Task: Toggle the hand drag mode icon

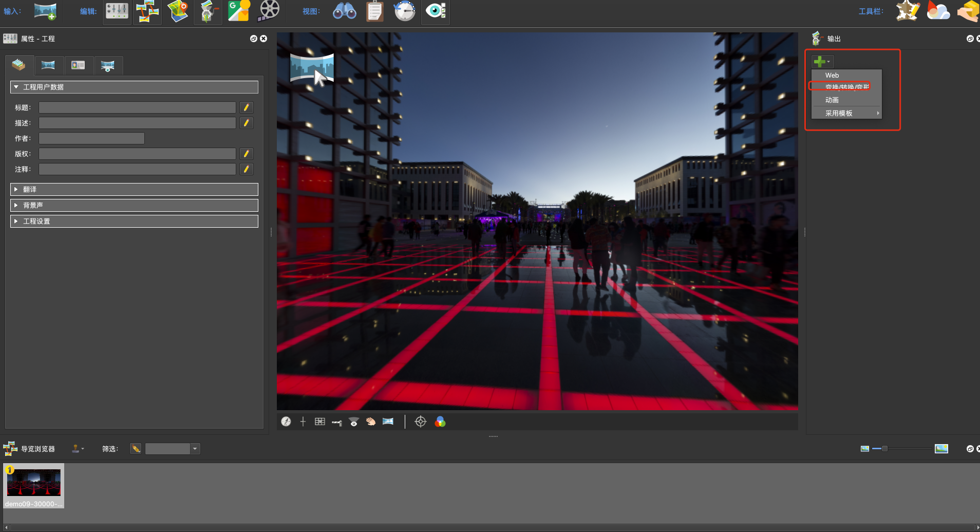Action: click(371, 421)
